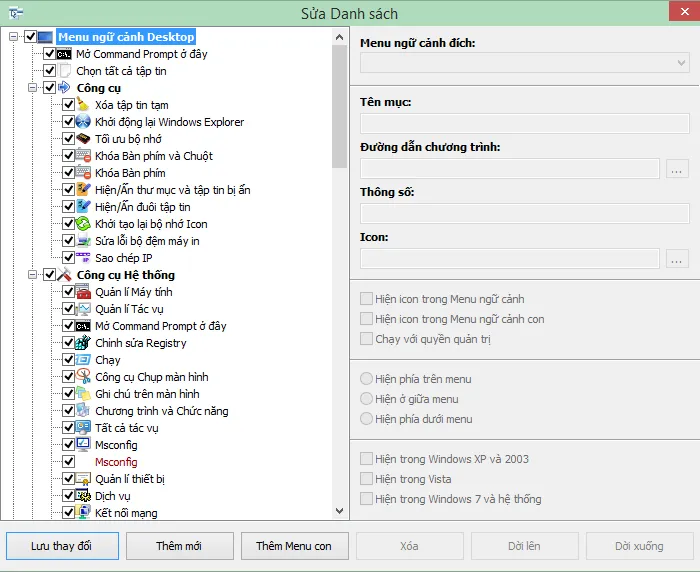
Task: Click the memory chip icon for Tối ưu bộ nhớ
Action: point(83,138)
